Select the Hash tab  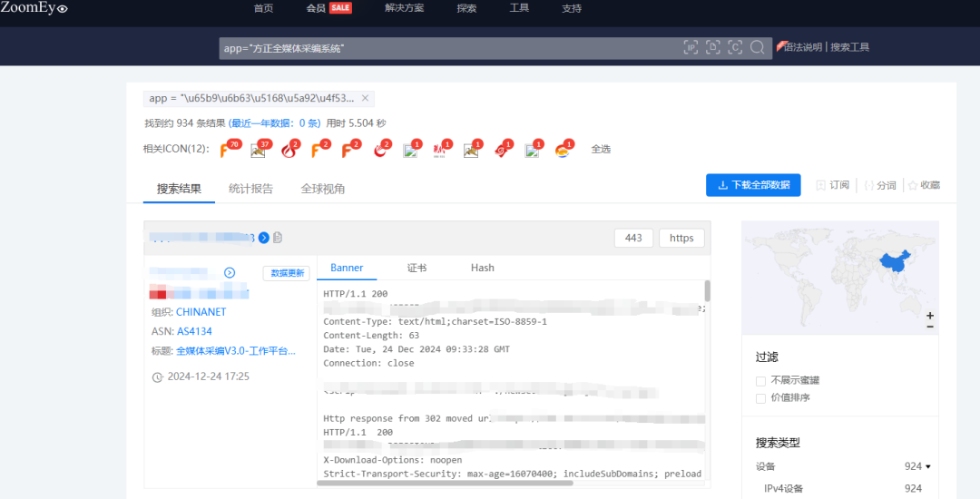[483, 268]
